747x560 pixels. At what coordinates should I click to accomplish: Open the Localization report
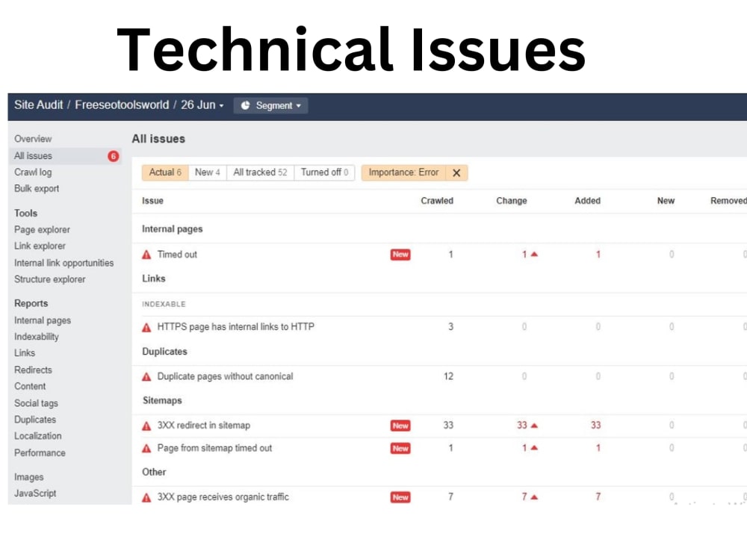coord(38,436)
